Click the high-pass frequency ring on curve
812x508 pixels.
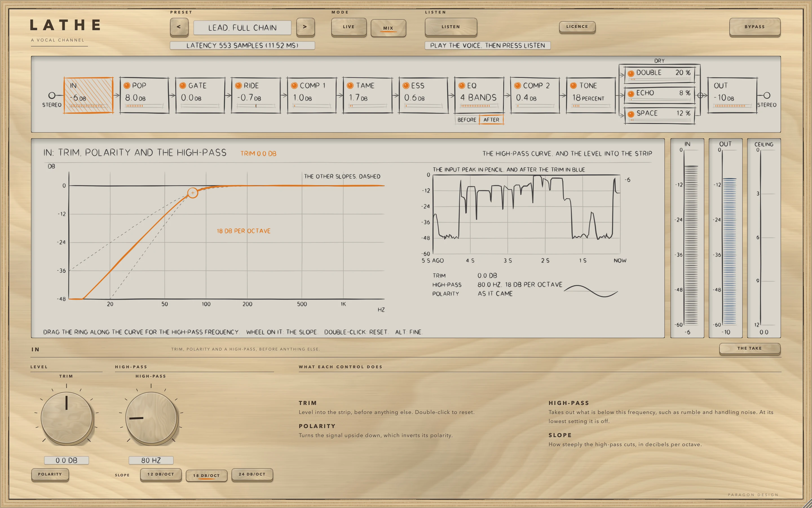pos(193,193)
